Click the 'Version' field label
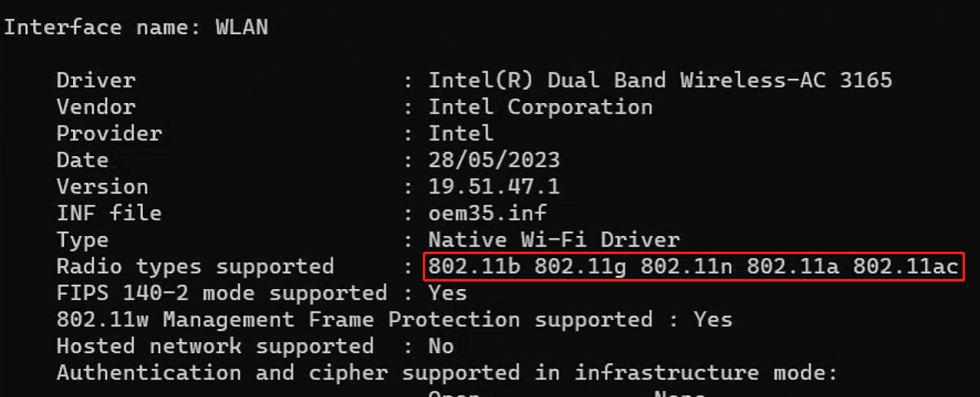The width and height of the screenshot is (980, 397). (102, 186)
